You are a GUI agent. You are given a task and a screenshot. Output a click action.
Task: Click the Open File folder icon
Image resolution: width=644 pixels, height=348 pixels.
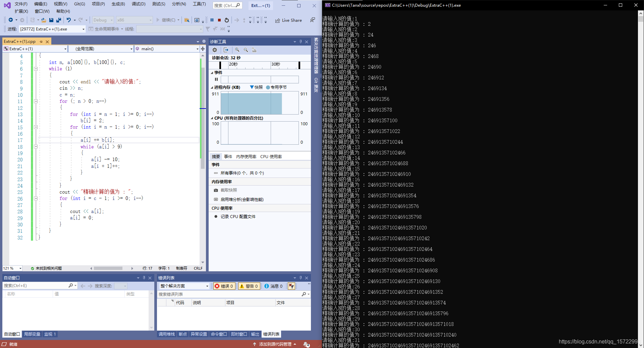pos(44,20)
